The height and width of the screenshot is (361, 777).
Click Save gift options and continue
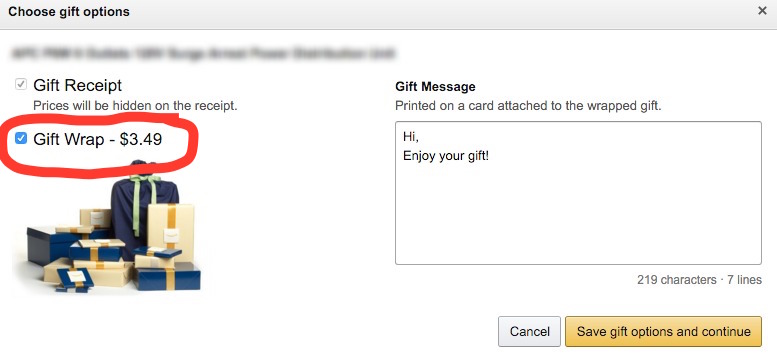(663, 331)
